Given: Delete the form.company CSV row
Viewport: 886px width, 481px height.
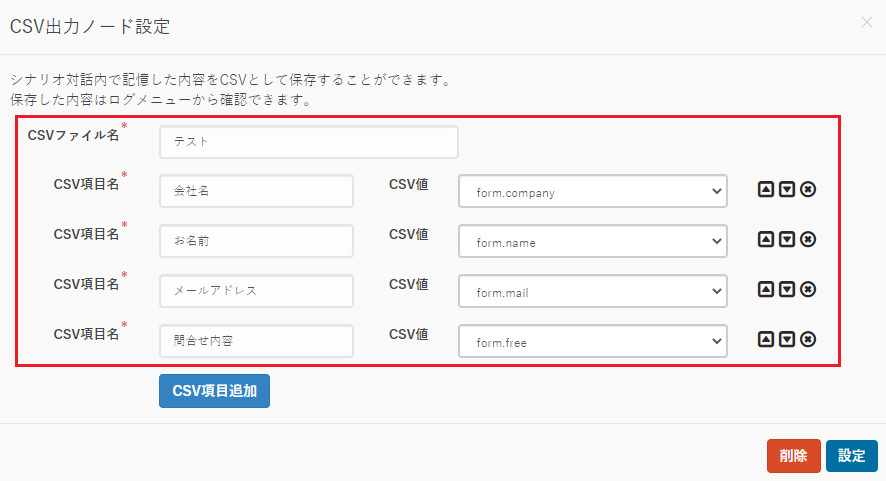Looking at the screenshot, I should (808, 189).
